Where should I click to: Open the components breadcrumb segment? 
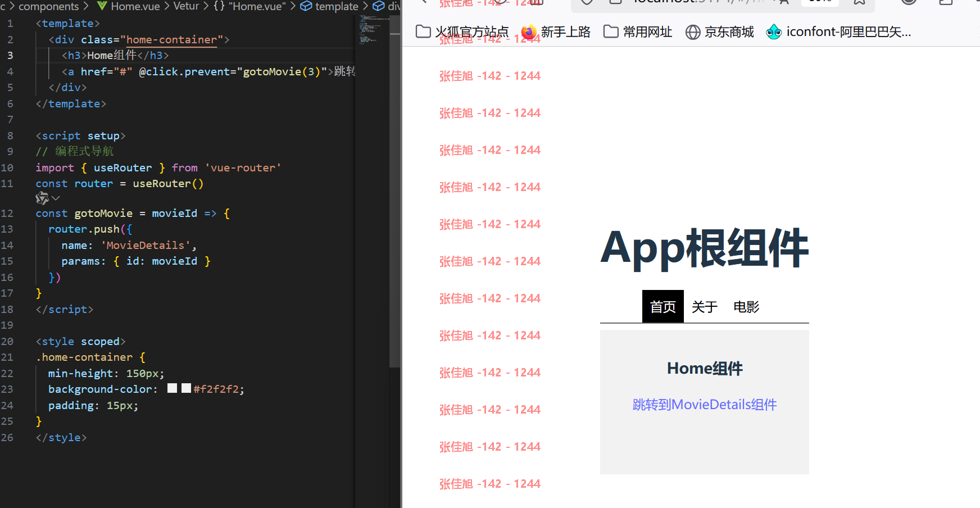pos(49,6)
